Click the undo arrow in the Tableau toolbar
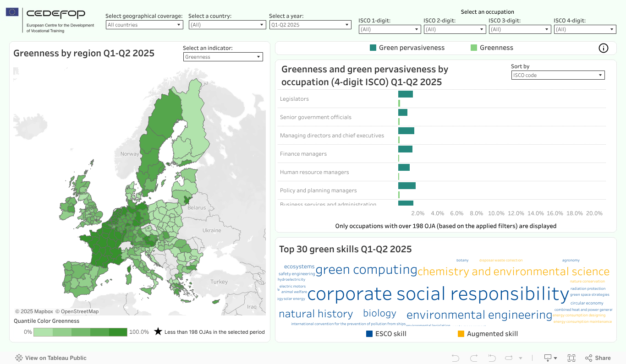626x364 pixels. pos(455,358)
